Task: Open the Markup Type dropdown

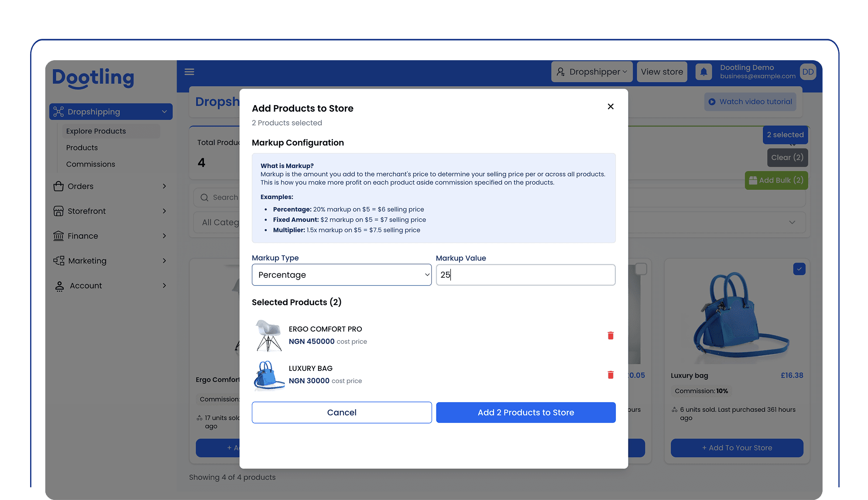Action: click(x=341, y=275)
